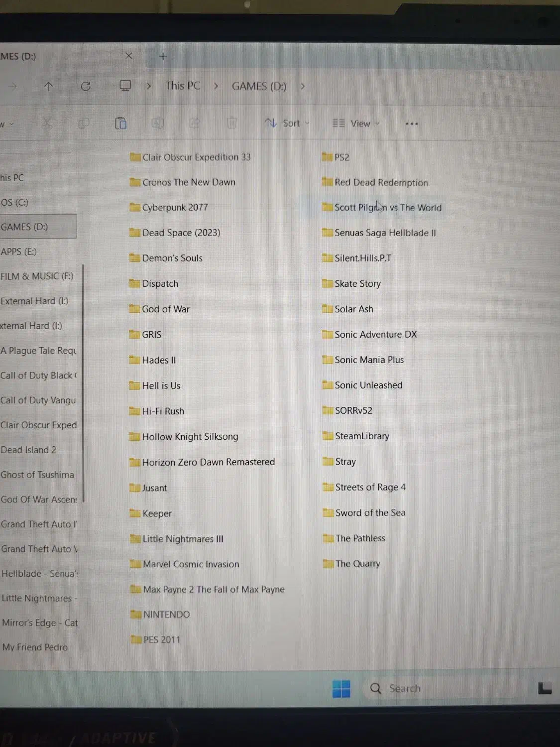Image resolution: width=560 pixels, height=747 pixels.
Task: Open the See more ellipsis menu
Action: point(412,124)
